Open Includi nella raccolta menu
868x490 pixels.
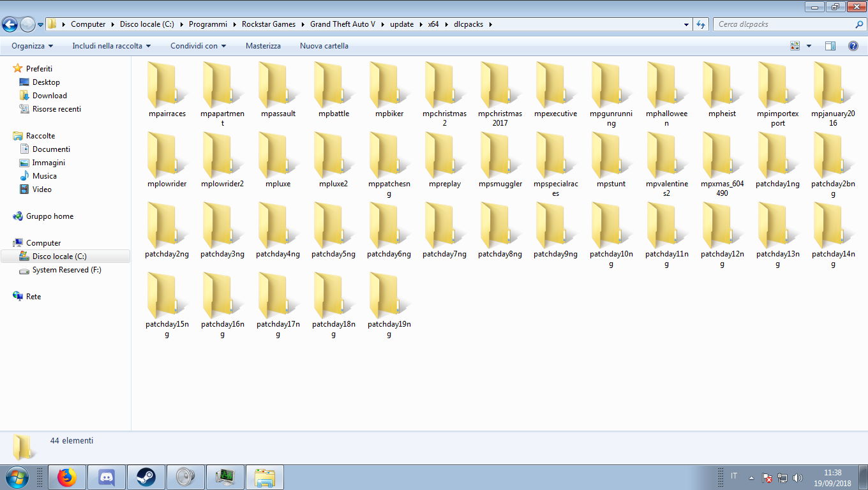point(112,46)
